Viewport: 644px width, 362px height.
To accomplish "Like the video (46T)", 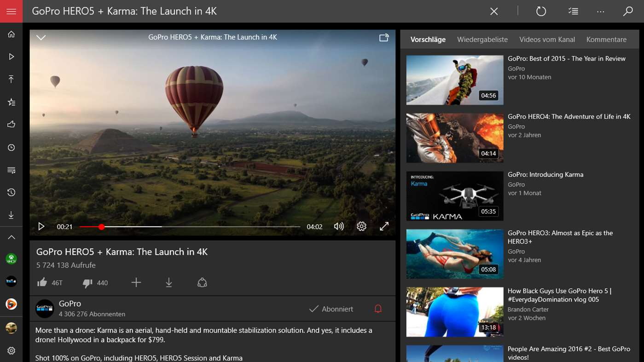I will (49, 282).
